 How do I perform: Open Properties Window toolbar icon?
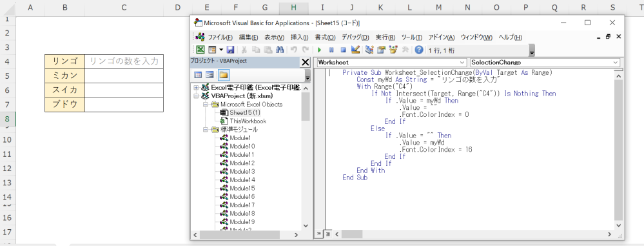(x=381, y=50)
